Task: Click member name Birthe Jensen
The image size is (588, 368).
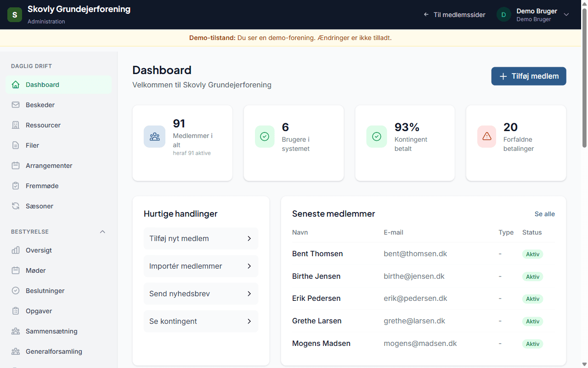Action: click(x=317, y=276)
